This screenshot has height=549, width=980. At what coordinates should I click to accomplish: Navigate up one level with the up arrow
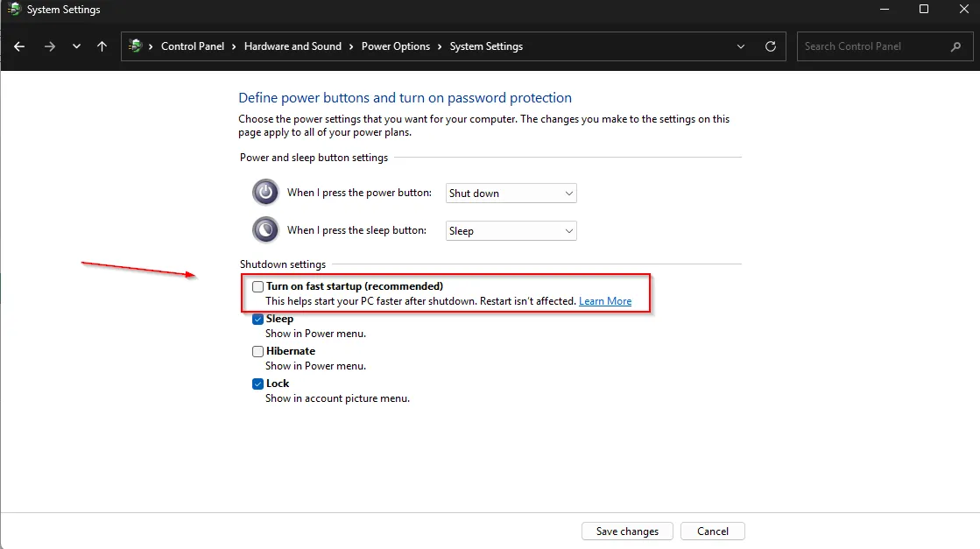coord(102,46)
